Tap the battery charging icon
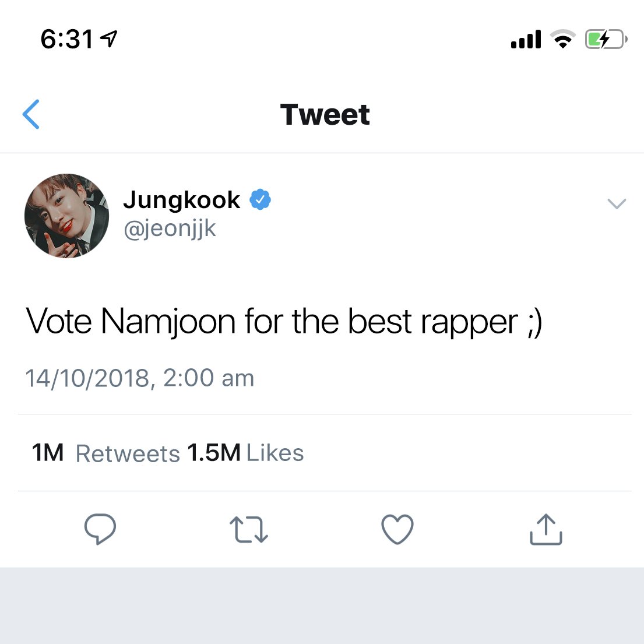 coord(606,40)
